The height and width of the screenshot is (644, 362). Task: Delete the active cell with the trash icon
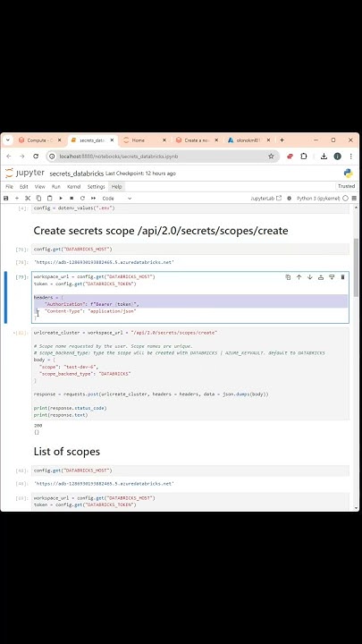(x=342, y=277)
